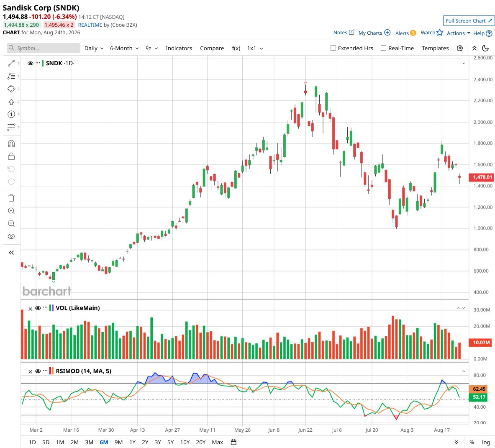This screenshot has width=495, height=448.
Task: Remove the VOL indicator pane
Action: pyautogui.click(x=30, y=309)
